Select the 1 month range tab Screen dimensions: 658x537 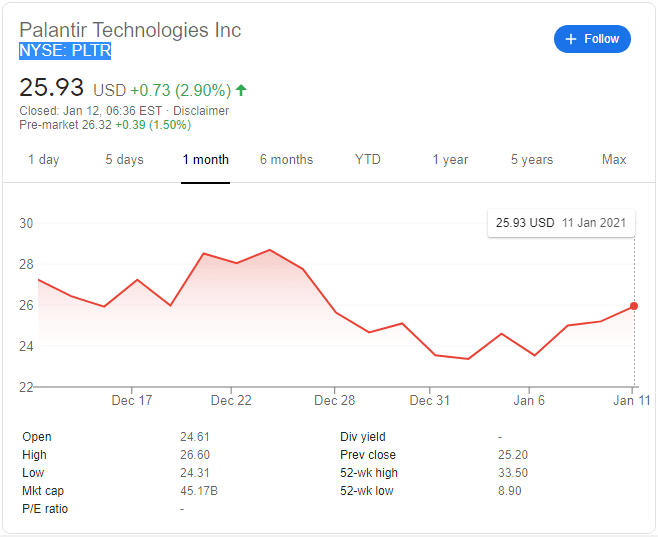pos(205,160)
